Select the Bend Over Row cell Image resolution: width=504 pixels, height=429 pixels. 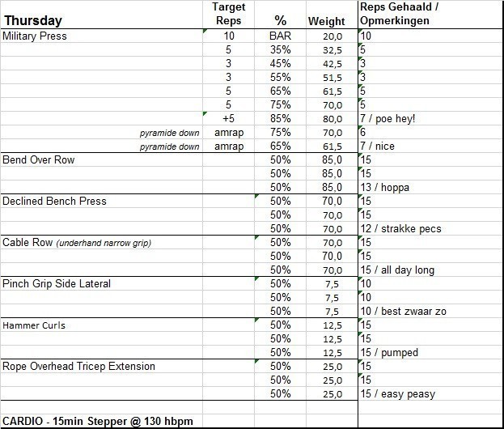click(39, 160)
